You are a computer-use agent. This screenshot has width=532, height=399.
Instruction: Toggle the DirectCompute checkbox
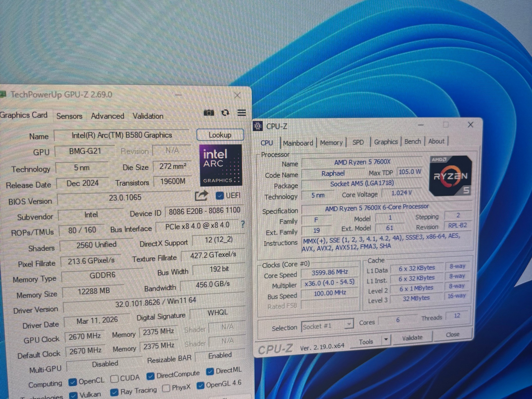[150, 376]
